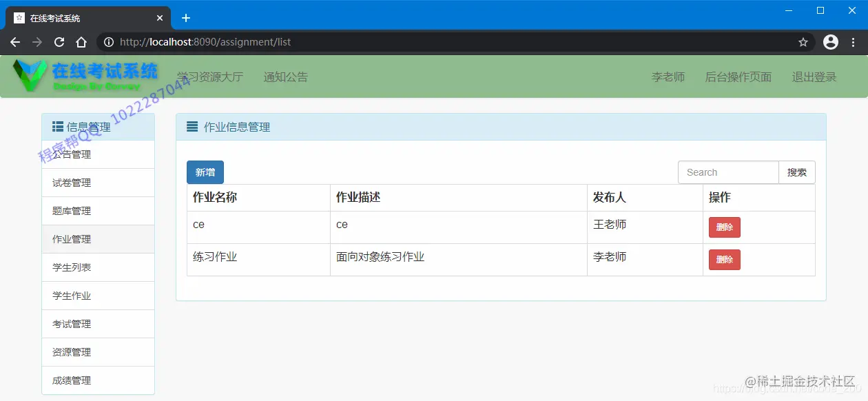Click the green V exam system logo

point(31,76)
